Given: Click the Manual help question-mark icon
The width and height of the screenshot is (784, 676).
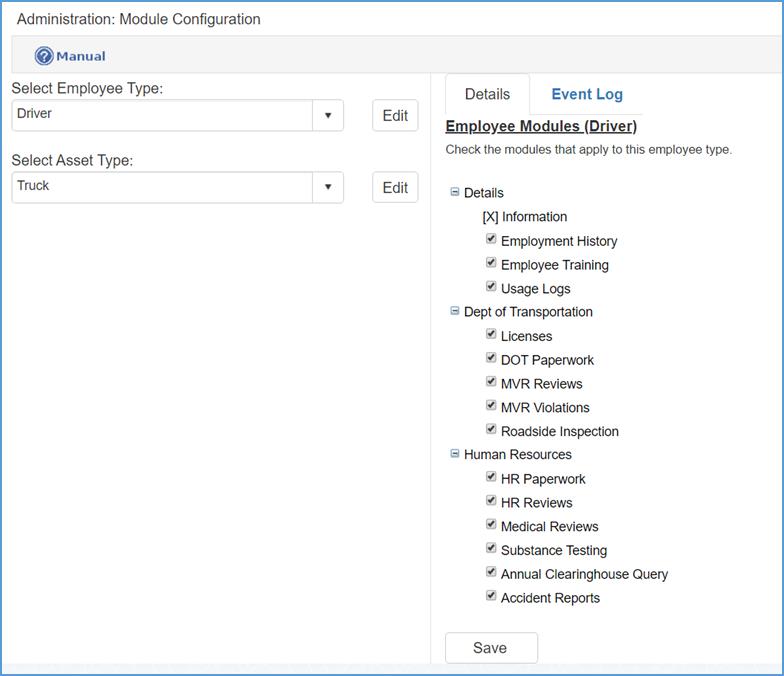Looking at the screenshot, I should [x=44, y=56].
